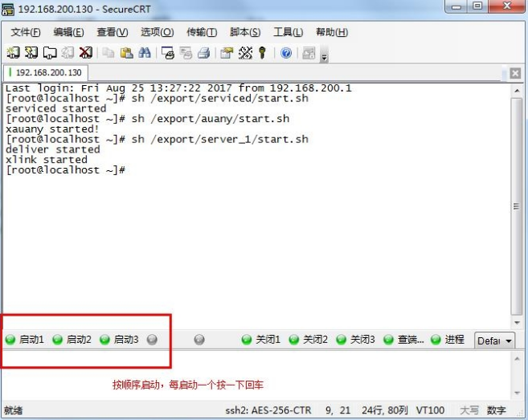The height and width of the screenshot is (420, 528).
Task: Click the chat window scroll down arrow
Action: pyautogui.click(x=517, y=393)
